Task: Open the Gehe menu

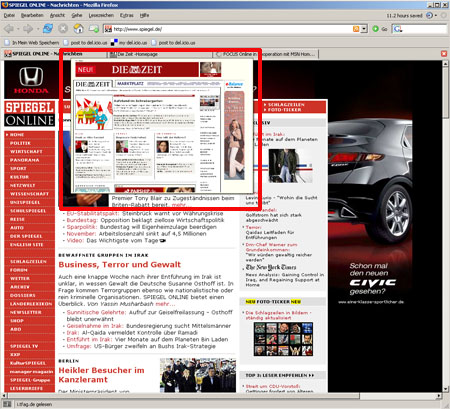Action: [77, 15]
